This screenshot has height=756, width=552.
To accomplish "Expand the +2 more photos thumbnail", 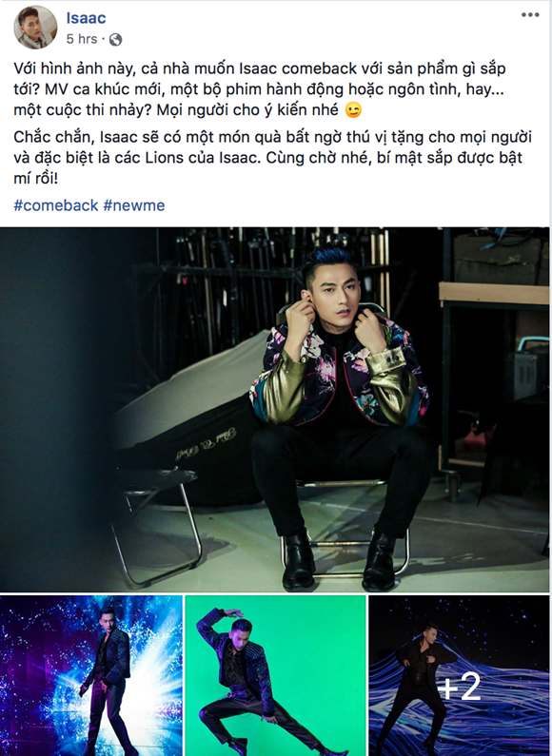I will click(x=459, y=675).
